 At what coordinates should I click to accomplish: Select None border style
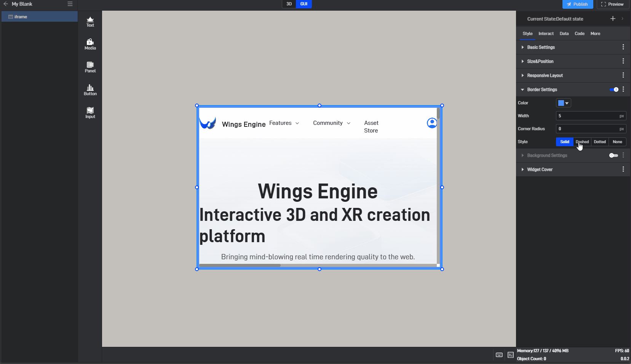(617, 142)
